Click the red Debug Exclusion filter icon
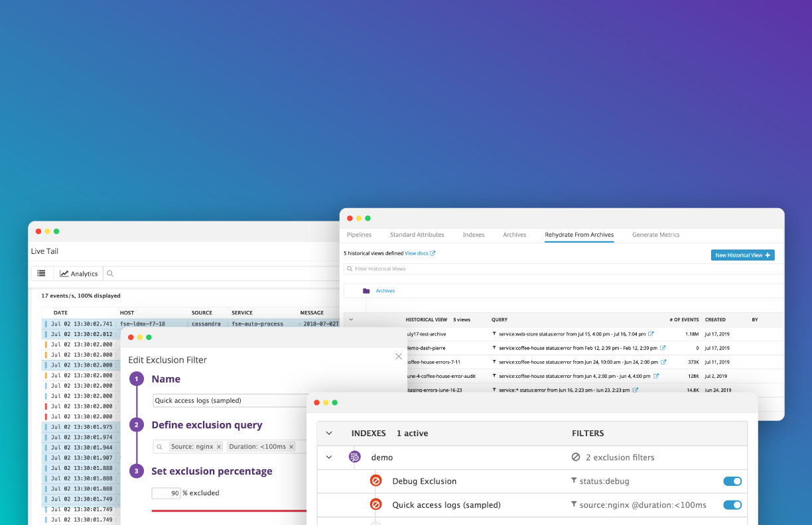The width and height of the screenshot is (812, 525). pyautogui.click(x=375, y=481)
